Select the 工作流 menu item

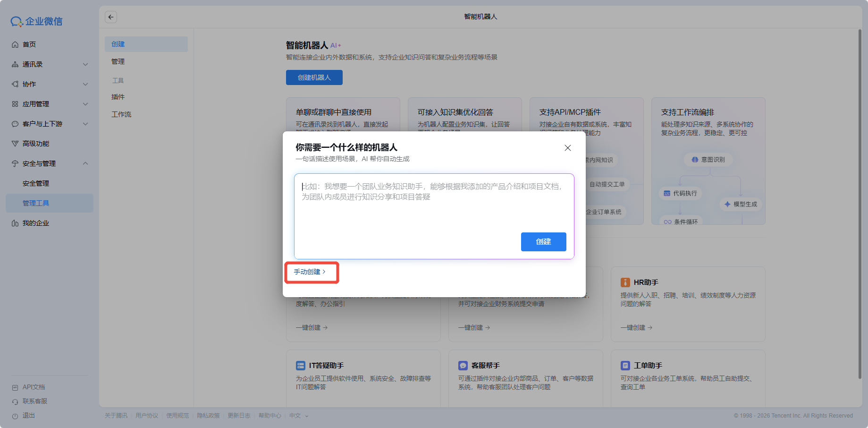tap(121, 114)
